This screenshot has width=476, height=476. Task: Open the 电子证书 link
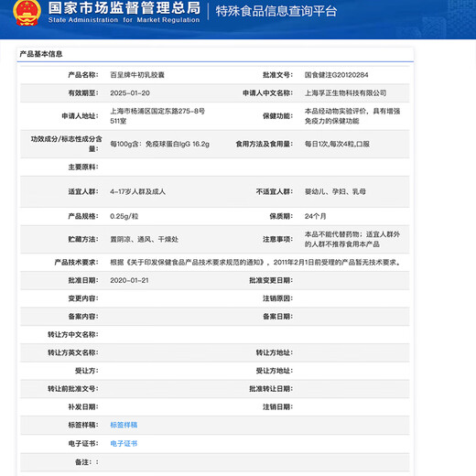click(x=124, y=443)
